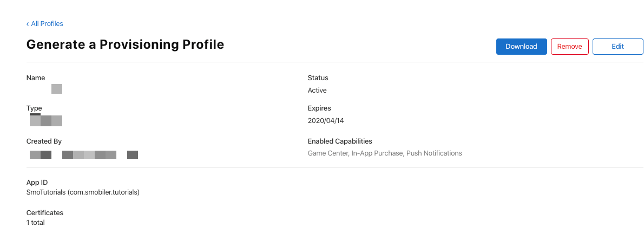Download the provisioning profile
This screenshot has width=644, height=252.
click(x=521, y=47)
